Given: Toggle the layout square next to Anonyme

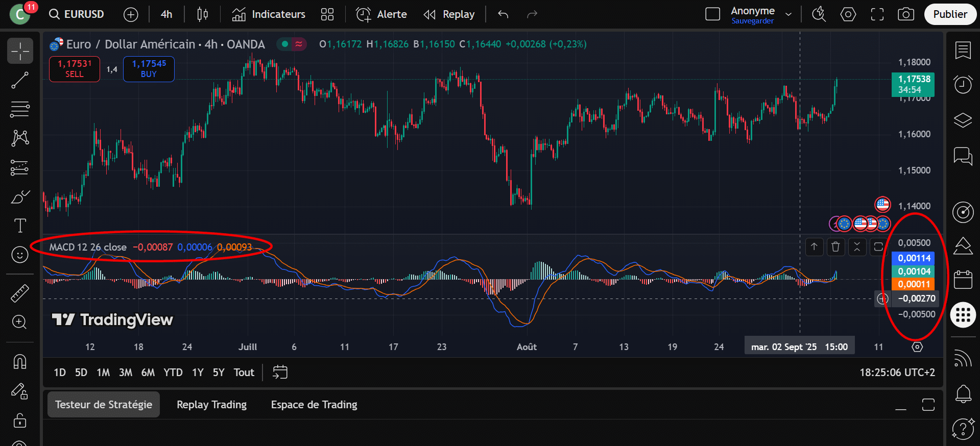Looking at the screenshot, I should (x=712, y=14).
